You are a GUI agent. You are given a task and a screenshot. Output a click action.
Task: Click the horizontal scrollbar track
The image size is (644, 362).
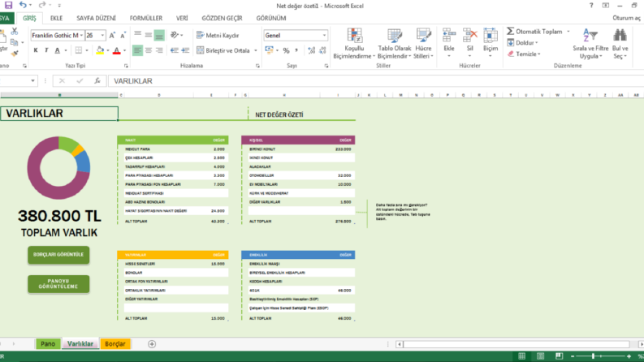[x=516, y=344]
